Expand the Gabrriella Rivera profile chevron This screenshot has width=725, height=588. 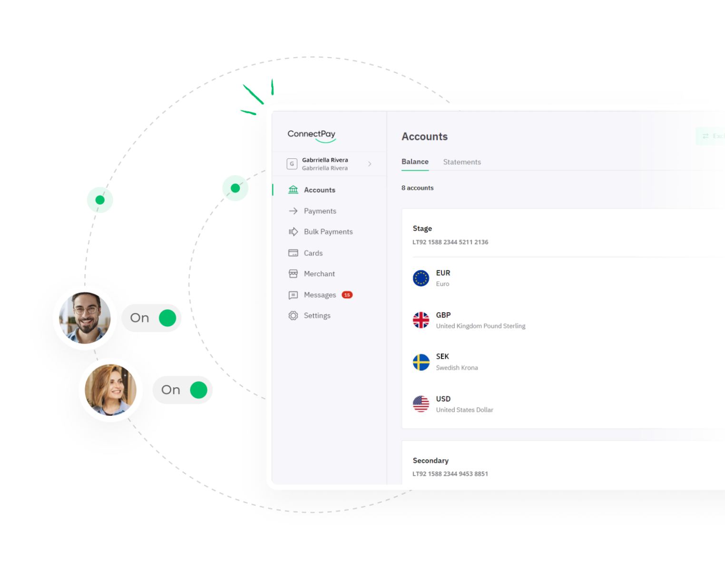tap(370, 164)
